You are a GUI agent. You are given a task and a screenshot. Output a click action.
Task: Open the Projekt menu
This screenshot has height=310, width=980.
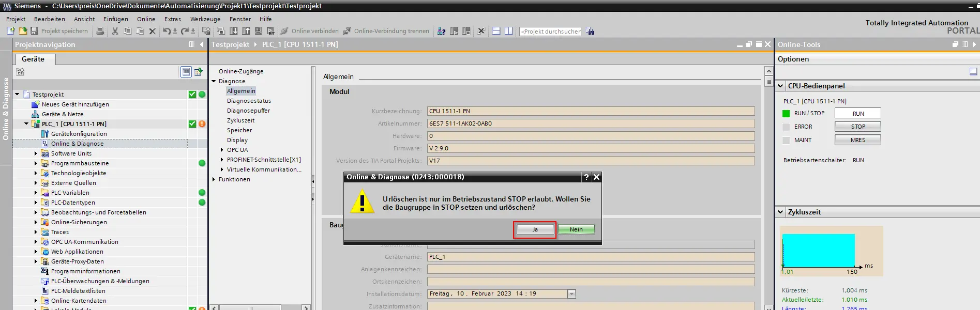16,19
